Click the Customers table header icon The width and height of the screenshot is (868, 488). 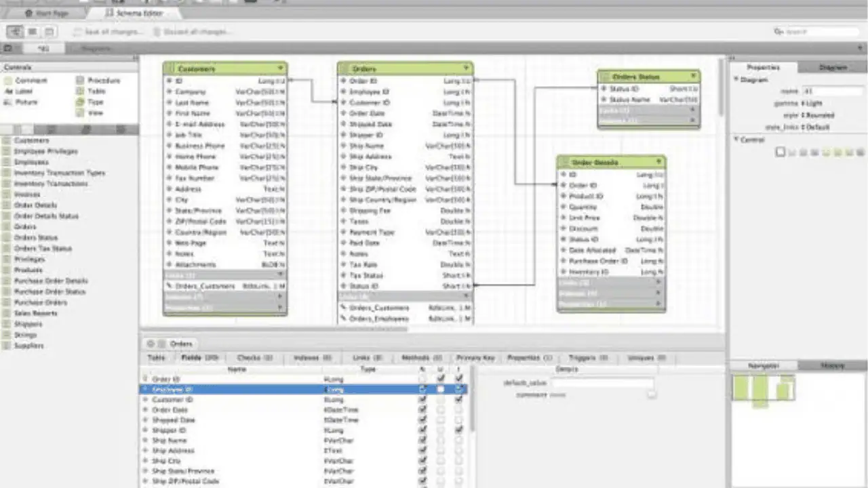click(x=170, y=68)
